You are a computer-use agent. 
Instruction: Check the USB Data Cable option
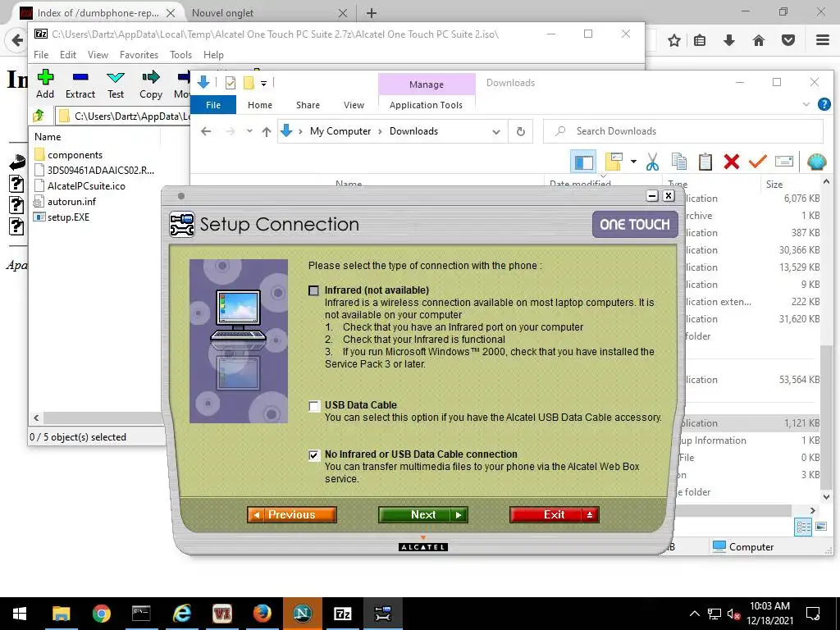pyautogui.click(x=314, y=406)
